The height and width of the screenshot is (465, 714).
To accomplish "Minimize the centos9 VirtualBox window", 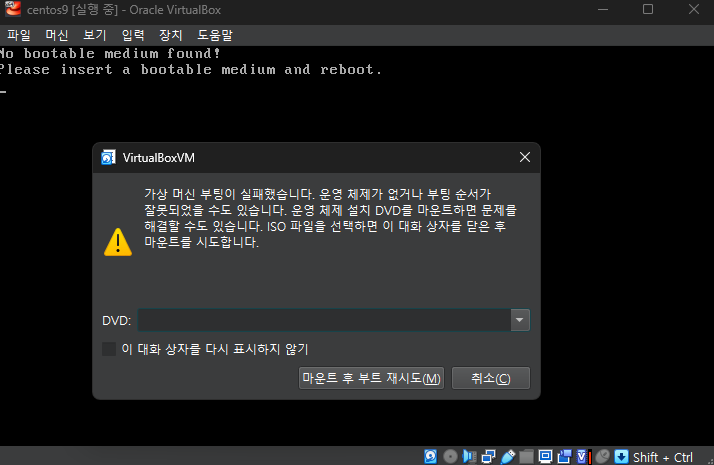I will tap(603, 9).
